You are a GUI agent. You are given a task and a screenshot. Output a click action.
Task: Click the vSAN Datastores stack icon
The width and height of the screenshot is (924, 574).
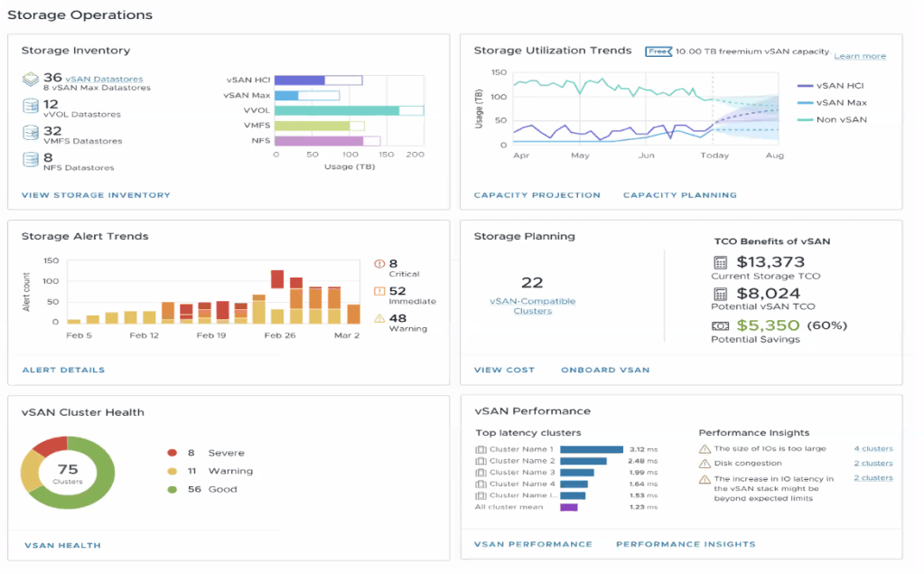29,80
